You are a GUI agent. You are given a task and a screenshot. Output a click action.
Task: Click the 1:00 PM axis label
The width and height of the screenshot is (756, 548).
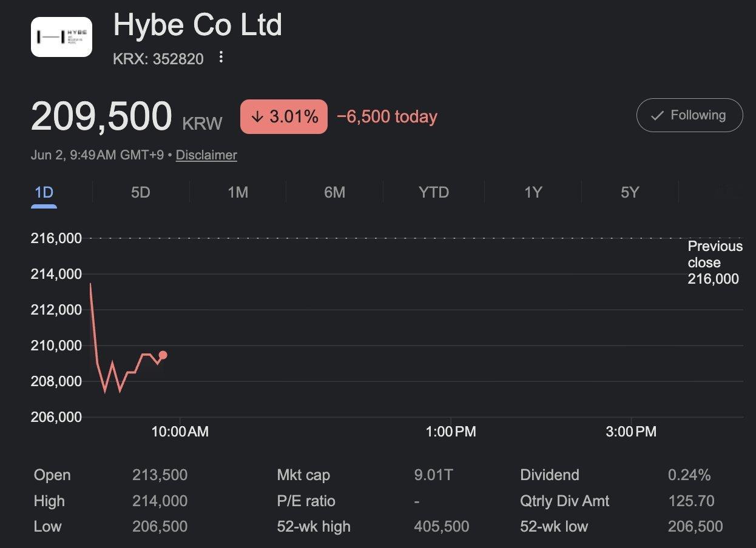pyautogui.click(x=451, y=432)
